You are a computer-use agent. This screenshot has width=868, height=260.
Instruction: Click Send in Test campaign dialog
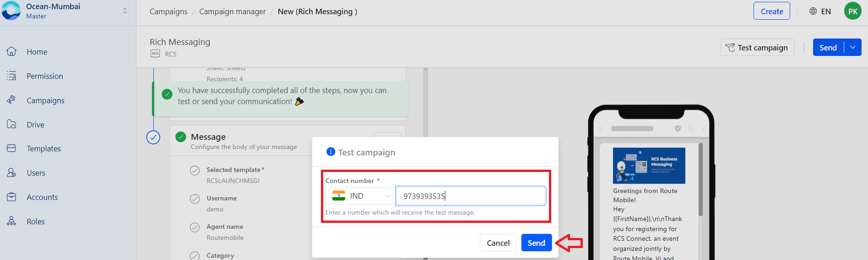537,243
